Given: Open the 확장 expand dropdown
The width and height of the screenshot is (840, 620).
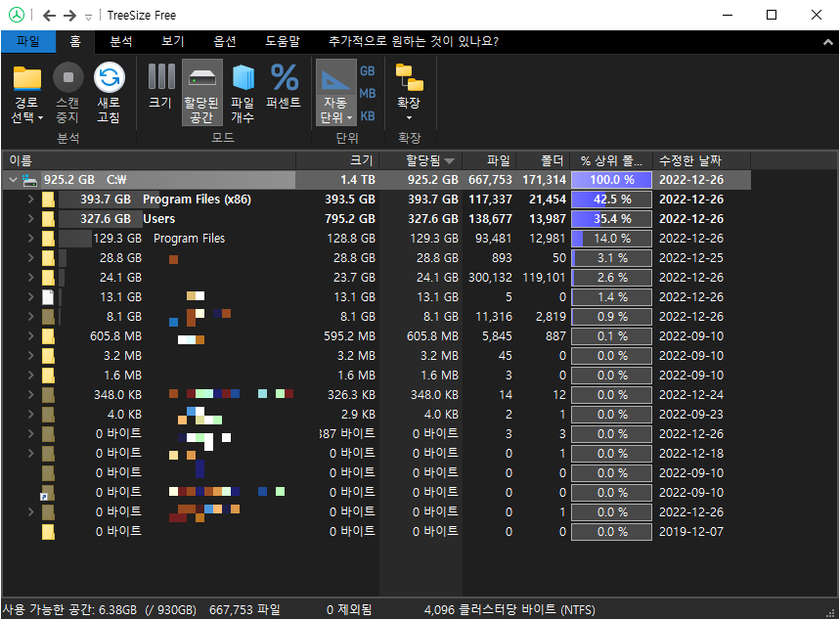Looking at the screenshot, I should pyautogui.click(x=409, y=93).
